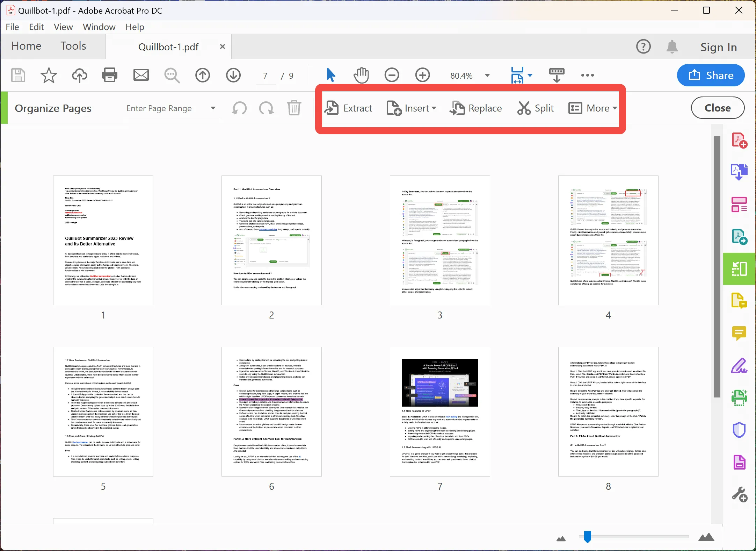Select the Hand tool in toolbar
Screen dimensions: 756x551
point(361,75)
